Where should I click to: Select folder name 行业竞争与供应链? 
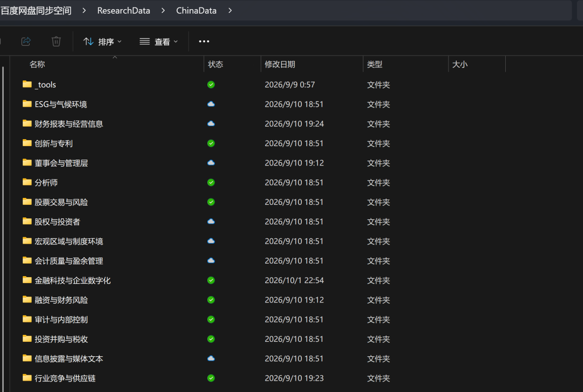[x=65, y=379]
